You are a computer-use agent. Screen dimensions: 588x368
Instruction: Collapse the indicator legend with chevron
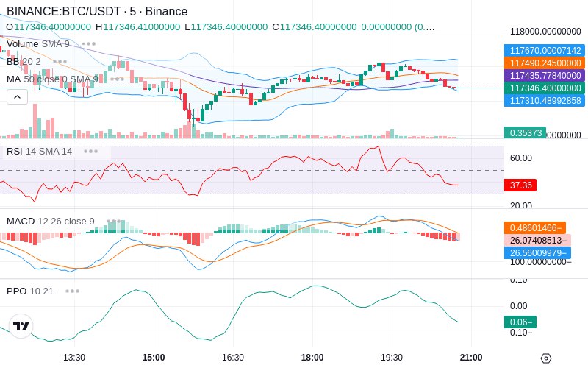17,97
